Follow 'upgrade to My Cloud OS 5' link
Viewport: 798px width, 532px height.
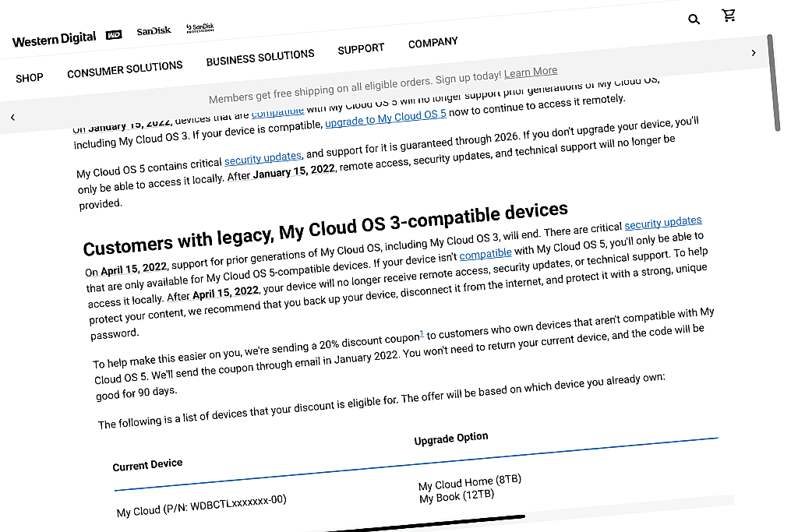[386, 118]
